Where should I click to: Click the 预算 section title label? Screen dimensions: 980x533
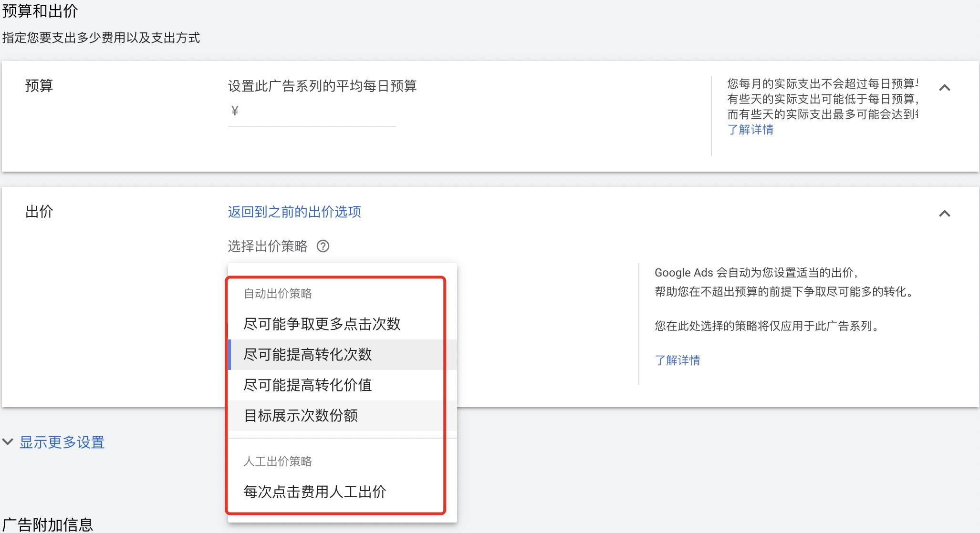pos(39,86)
